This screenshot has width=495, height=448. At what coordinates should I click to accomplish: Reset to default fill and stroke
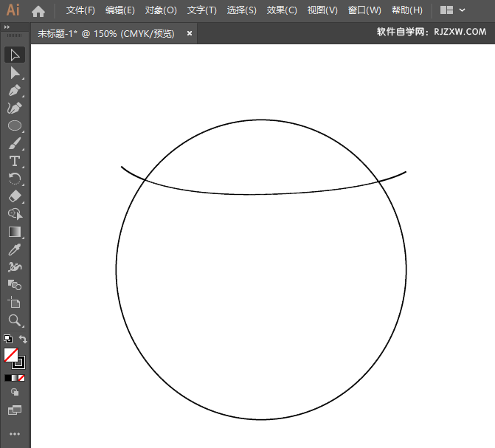pos(7,339)
